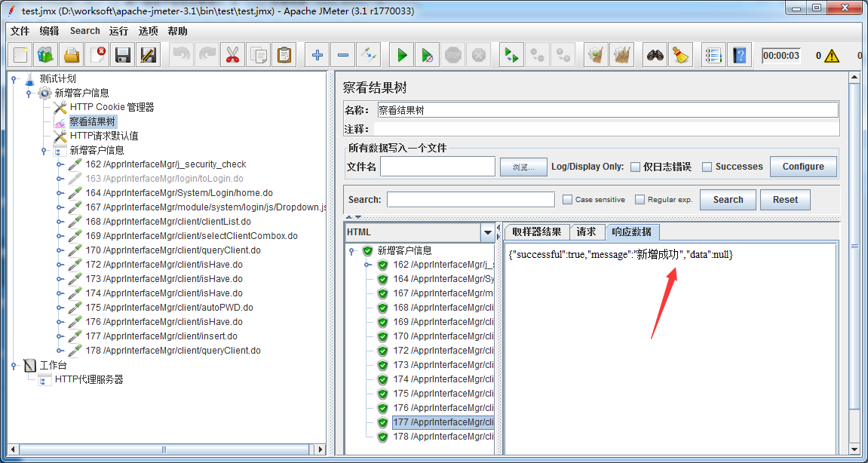Open the 编辑 menu
Image resolution: width=868 pixels, height=463 pixels.
pyautogui.click(x=49, y=31)
